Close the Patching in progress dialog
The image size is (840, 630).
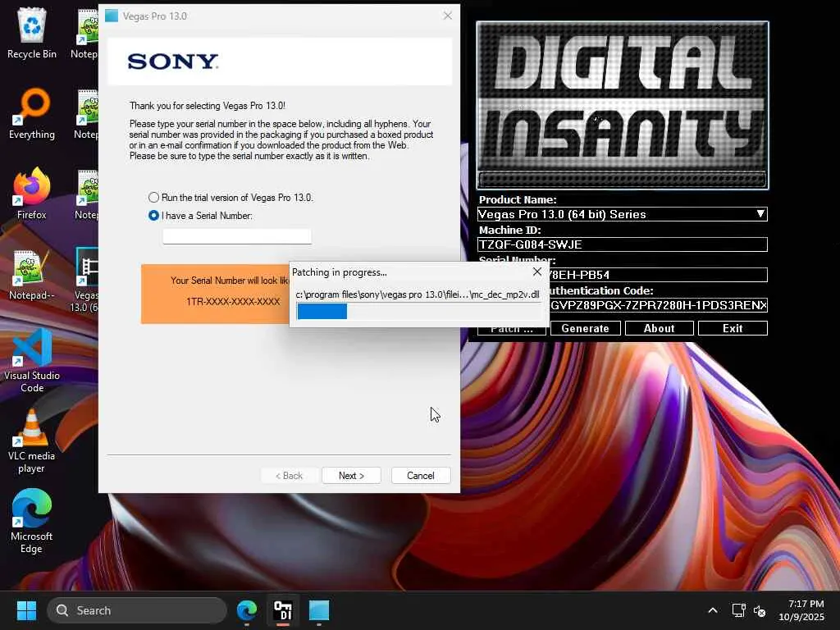pyautogui.click(x=536, y=272)
